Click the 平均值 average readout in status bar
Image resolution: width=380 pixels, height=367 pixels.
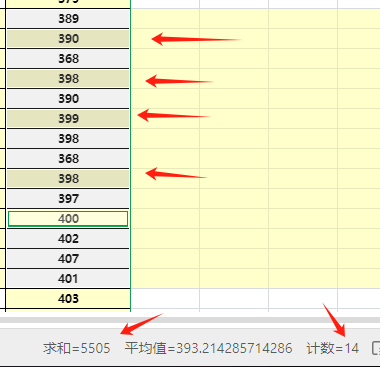click(x=208, y=348)
